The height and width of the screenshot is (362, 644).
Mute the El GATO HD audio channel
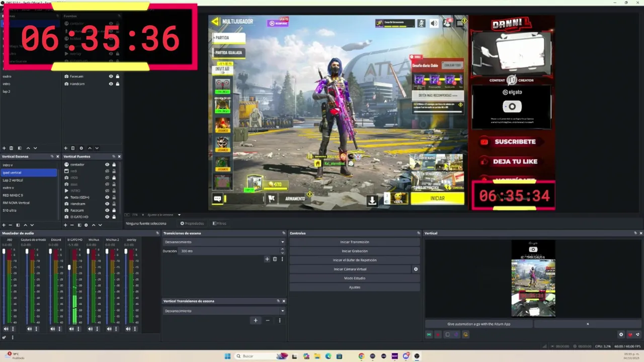(71, 329)
